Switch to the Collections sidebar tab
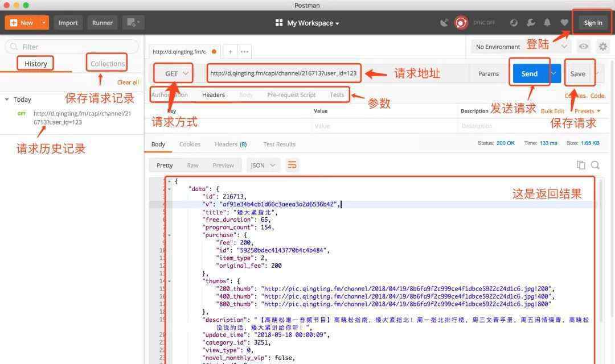 108,64
